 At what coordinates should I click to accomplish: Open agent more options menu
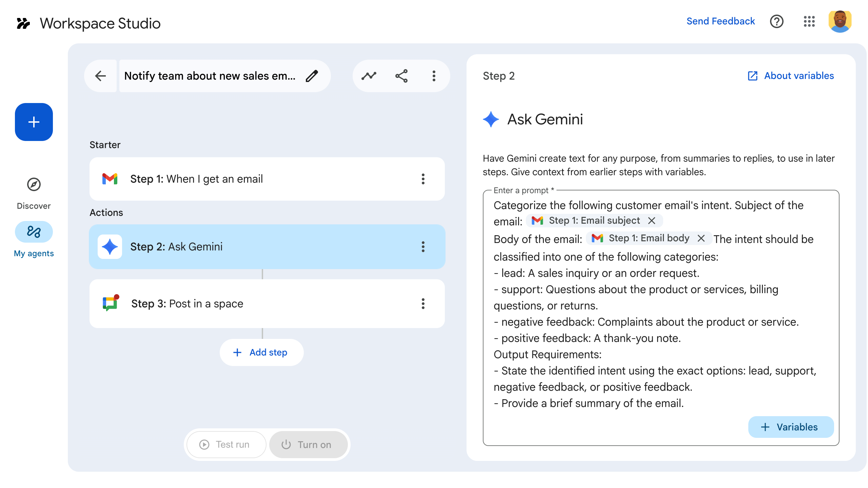[434, 76]
